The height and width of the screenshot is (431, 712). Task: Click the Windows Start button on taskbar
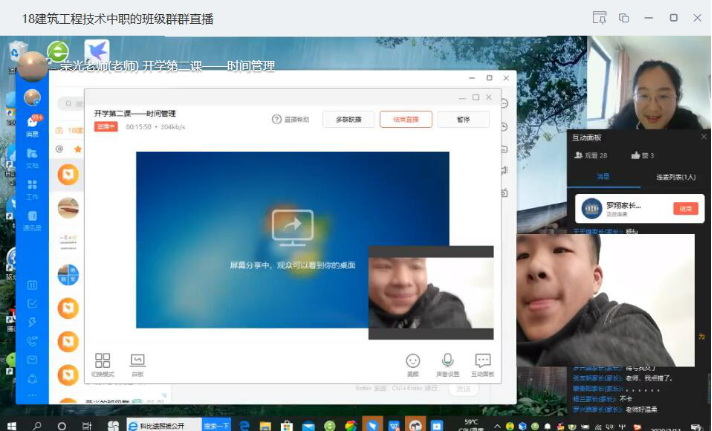(11, 424)
